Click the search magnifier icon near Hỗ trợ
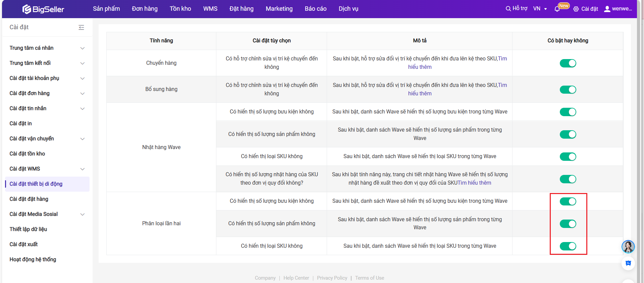This screenshot has height=283, width=644. tap(508, 9)
